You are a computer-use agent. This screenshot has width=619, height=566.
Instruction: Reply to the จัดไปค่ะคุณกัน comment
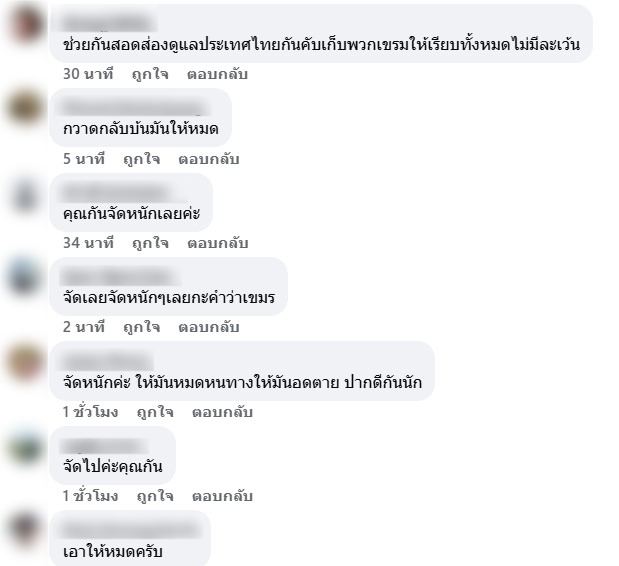[x=222, y=496]
